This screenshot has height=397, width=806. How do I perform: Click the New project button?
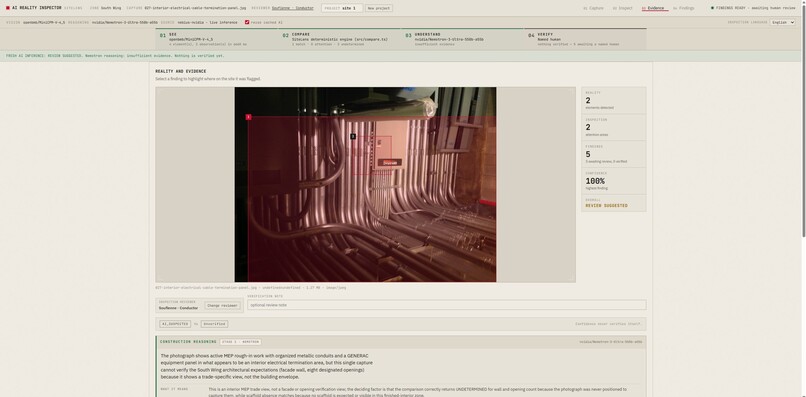pyautogui.click(x=379, y=8)
